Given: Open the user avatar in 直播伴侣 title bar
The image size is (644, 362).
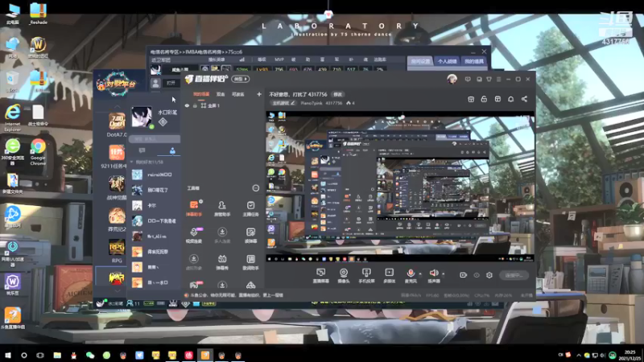Looking at the screenshot, I should 452,79.
